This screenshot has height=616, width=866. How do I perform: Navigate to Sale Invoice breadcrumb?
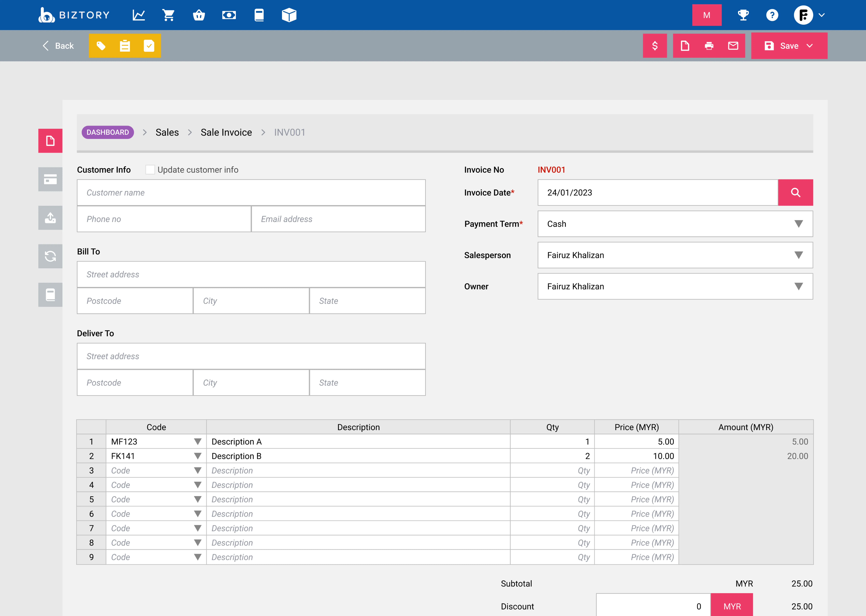pyautogui.click(x=226, y=132)
